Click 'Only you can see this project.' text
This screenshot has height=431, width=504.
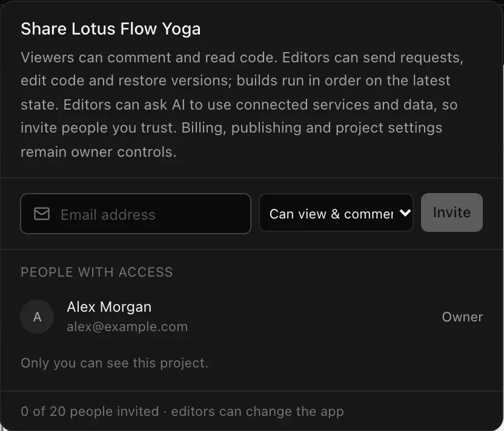pyautogui.click(x=114, y=363)
